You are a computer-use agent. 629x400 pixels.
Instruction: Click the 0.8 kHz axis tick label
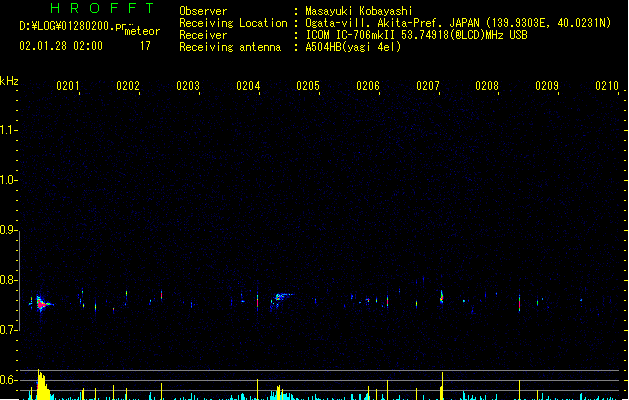point(7,280)
